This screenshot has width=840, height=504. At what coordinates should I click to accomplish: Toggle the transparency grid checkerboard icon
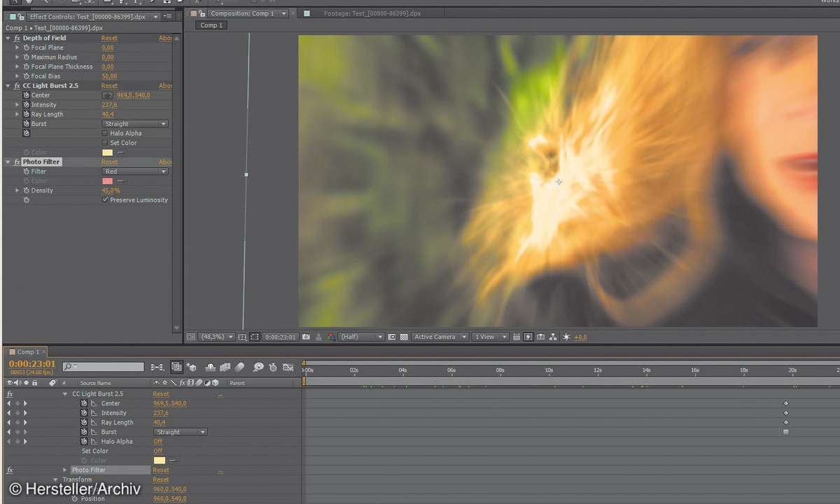click(x=403, y=337)
